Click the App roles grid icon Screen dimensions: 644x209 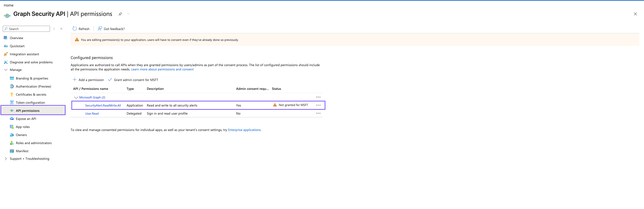tap(12, 127)
